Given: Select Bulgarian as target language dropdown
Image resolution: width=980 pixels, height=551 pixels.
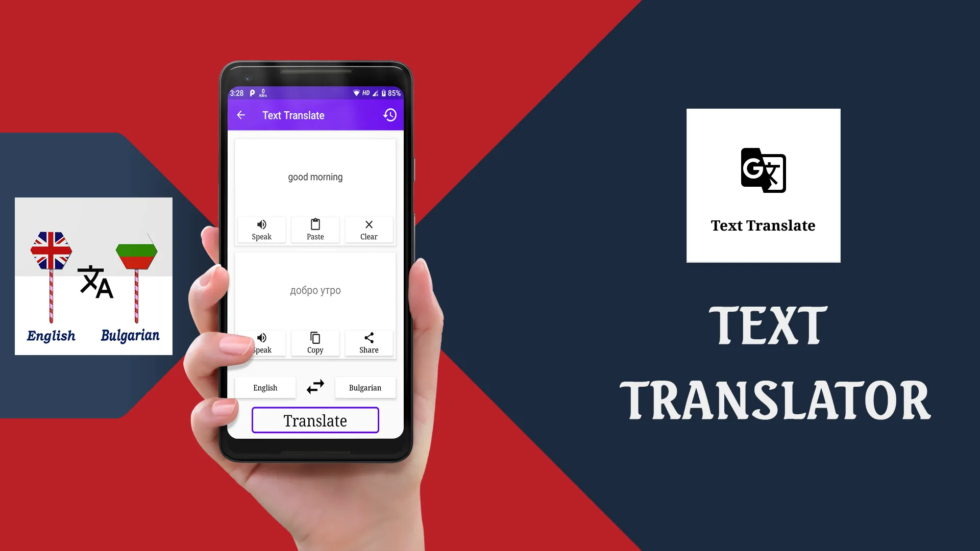Looking at the screenshot, I should [x=365, y=388].
